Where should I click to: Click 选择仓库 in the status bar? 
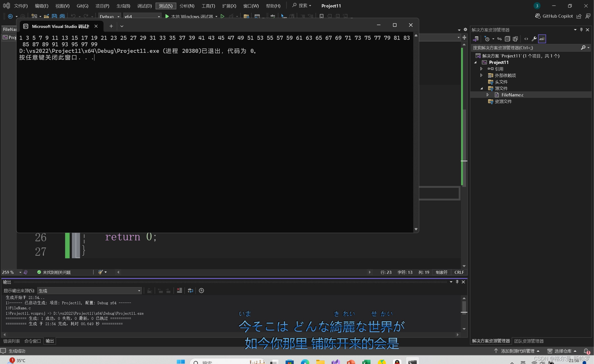[562, 351]
